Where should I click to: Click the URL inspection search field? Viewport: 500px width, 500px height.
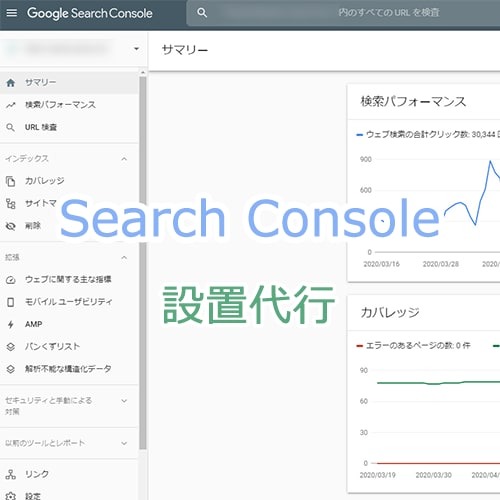point(343,13)
